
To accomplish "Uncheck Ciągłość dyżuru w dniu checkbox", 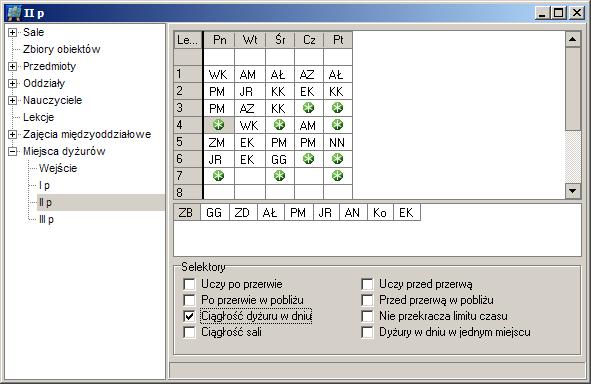I will [x=189, y=316].
